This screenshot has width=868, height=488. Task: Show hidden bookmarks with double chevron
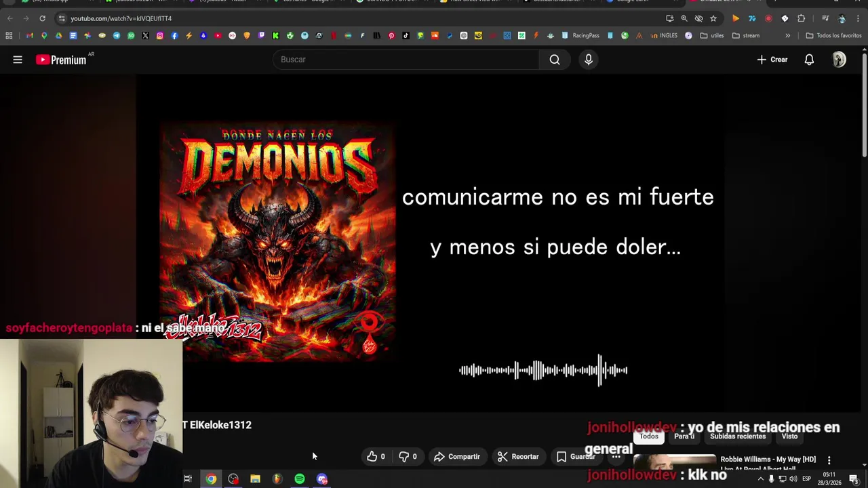click(x=787, y=35)
